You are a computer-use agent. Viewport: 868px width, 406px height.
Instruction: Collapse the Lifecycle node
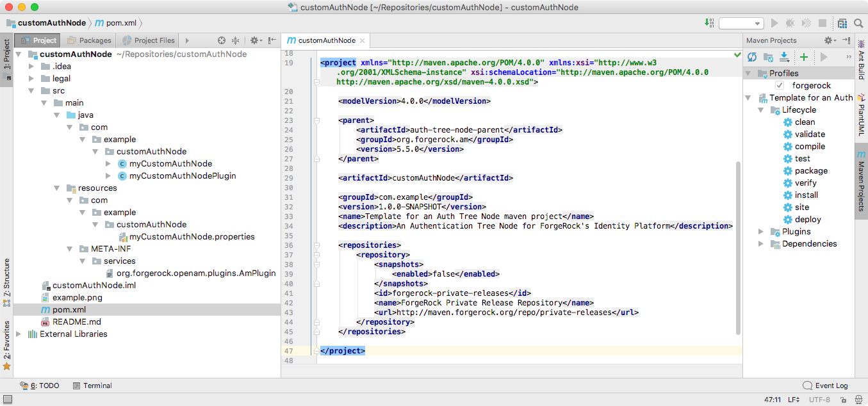761,110
